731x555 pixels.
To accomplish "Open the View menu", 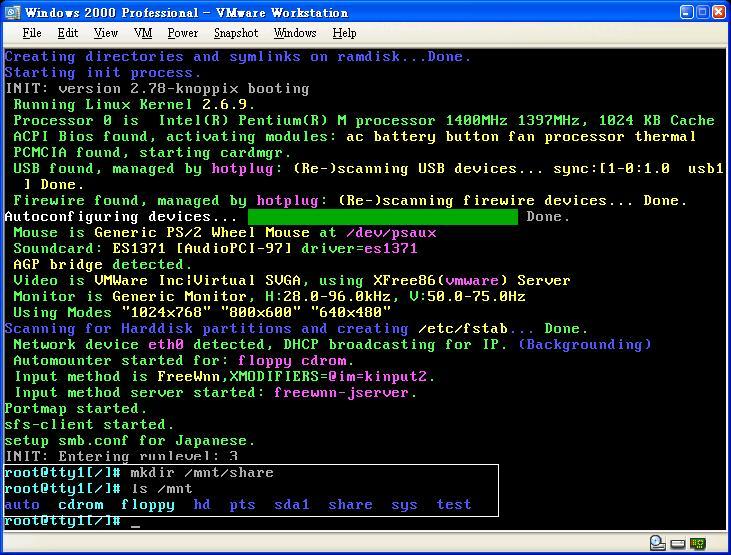I will tap(105, 33).
